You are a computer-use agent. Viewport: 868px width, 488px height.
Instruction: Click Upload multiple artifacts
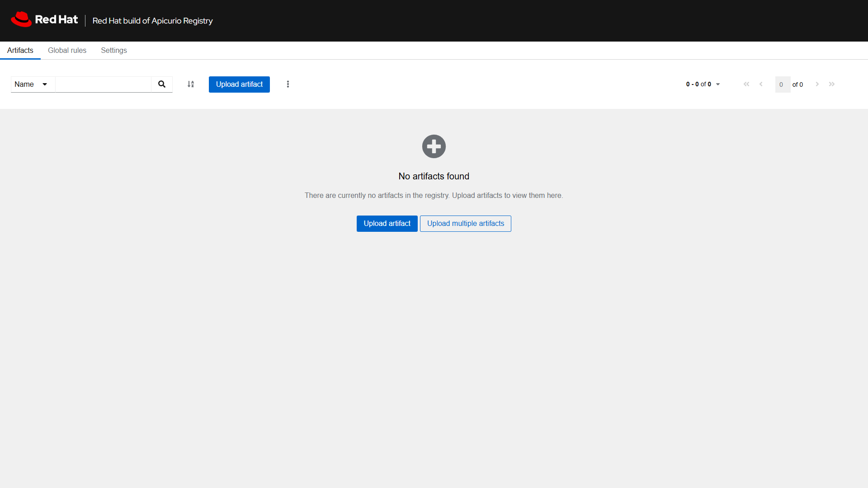point(465,223)
